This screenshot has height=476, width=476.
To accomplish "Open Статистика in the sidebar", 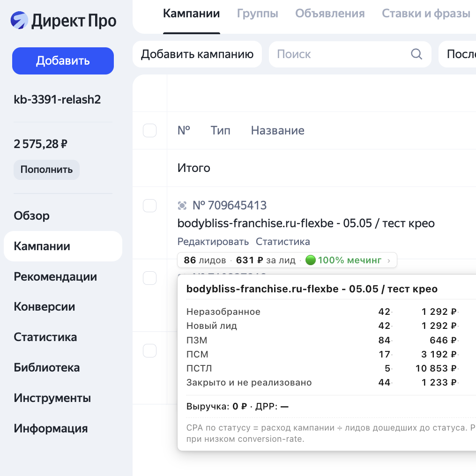I will [45, 337].
